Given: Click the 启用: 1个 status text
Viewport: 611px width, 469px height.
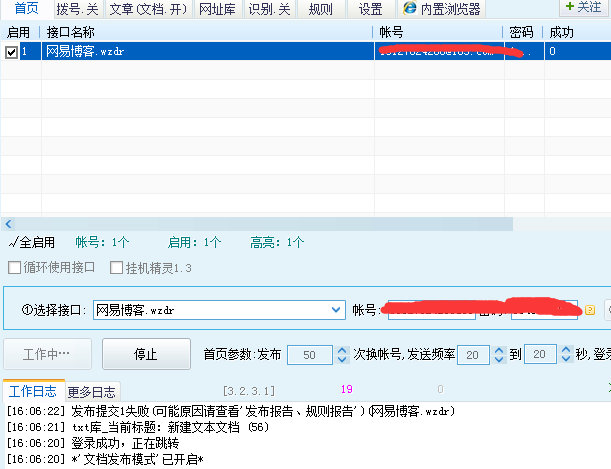Looking at the screenshot, I should coord(194,242).
